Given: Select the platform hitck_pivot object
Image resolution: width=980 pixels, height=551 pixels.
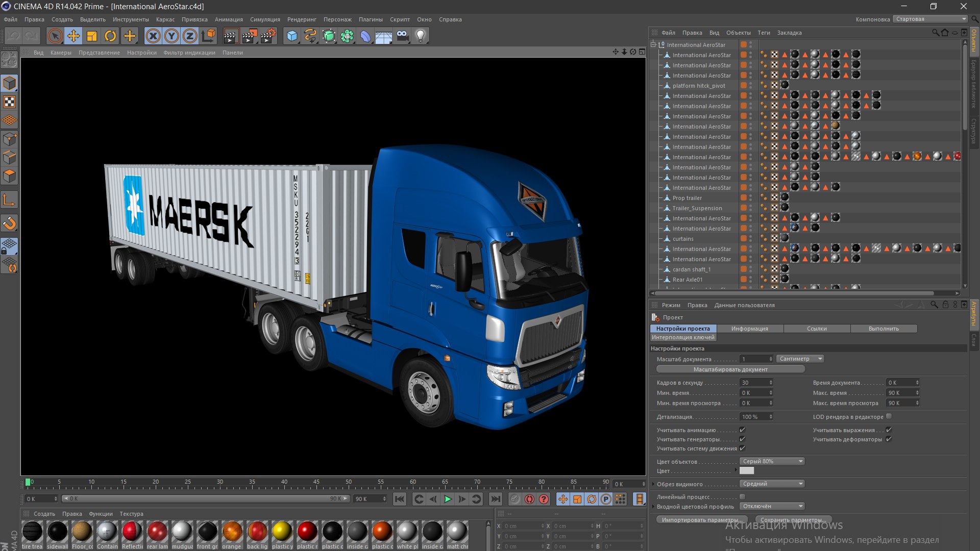Looking at the screenshot, I should pos(699,86).
